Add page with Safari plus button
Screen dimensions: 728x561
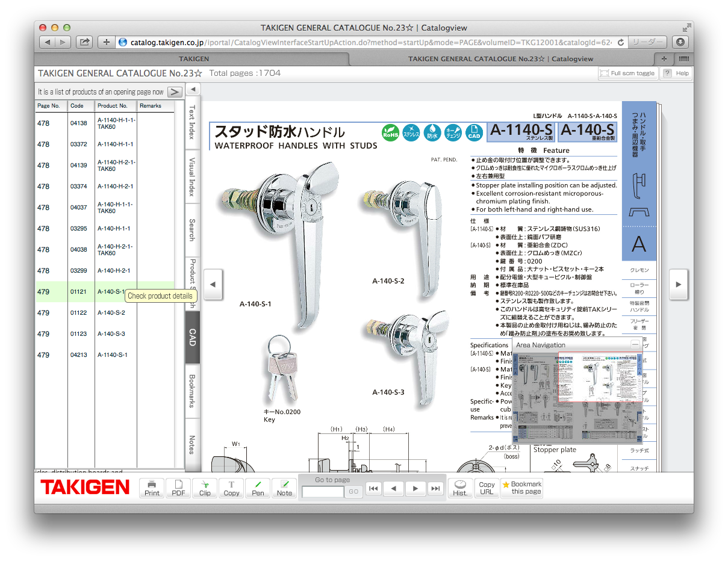[106, 42]
